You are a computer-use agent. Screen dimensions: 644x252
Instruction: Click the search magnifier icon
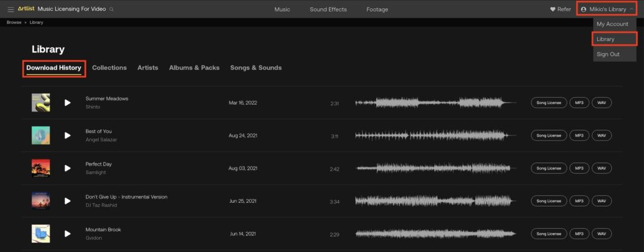(x=112, y=9)
